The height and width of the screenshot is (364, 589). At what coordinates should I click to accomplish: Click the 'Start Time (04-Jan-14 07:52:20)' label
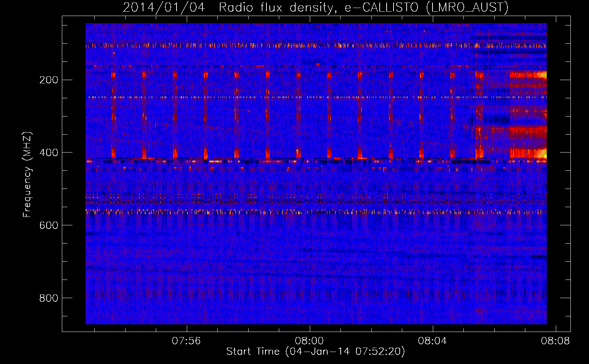[316, 352]
